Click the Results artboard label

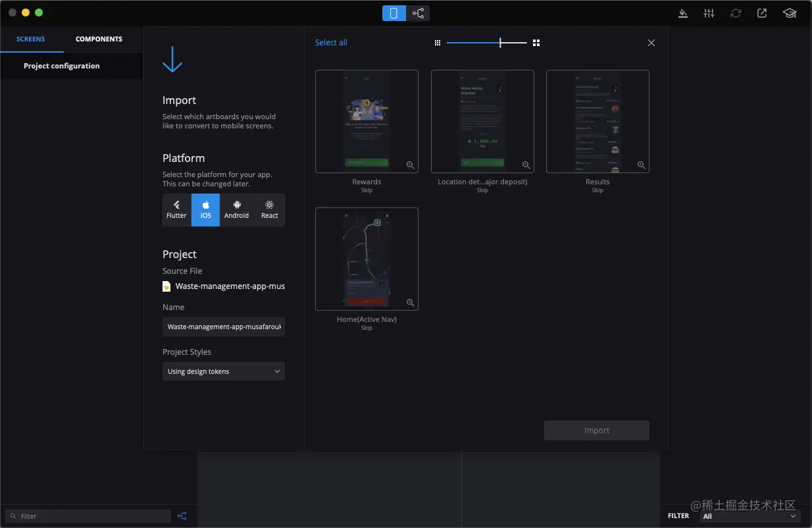click(597, 182)
